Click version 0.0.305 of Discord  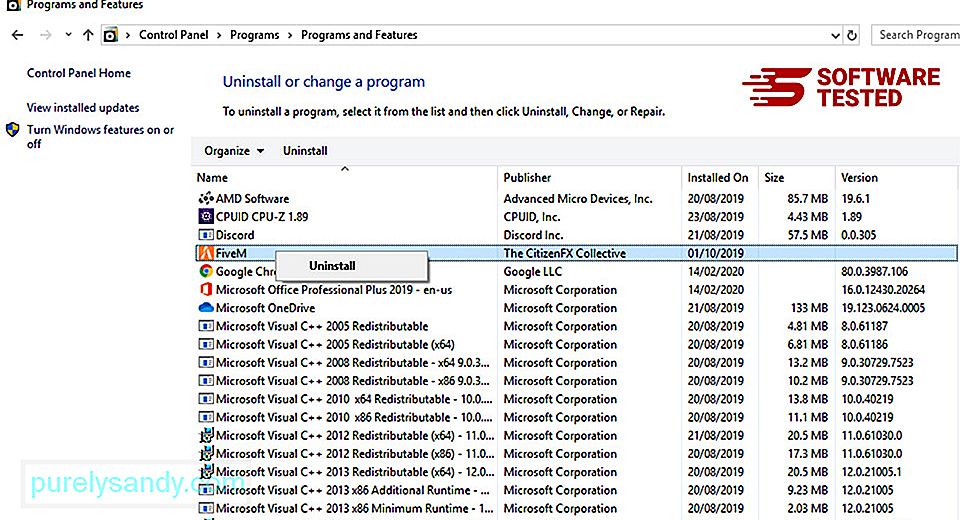[x=858, y=235]
